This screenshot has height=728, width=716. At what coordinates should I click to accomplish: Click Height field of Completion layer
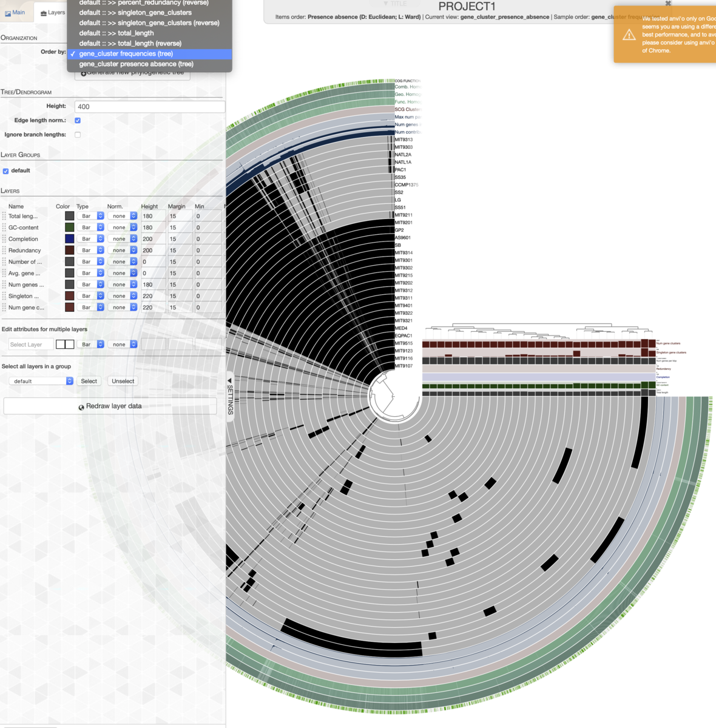coord(153,239)
